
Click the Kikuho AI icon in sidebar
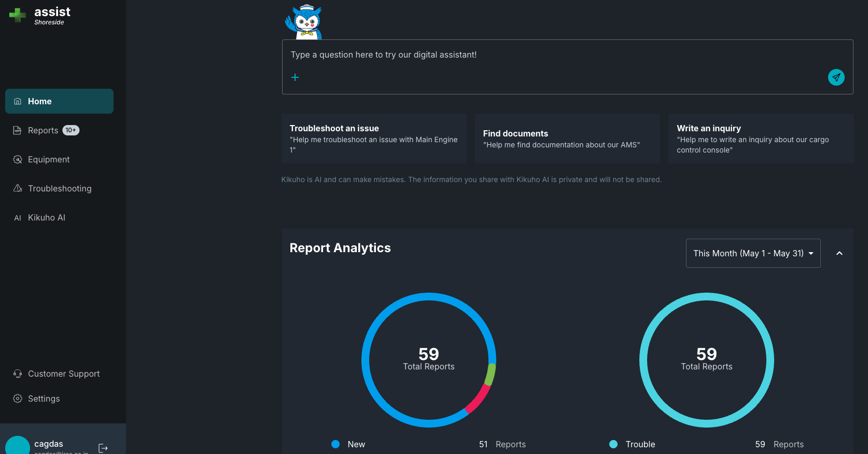[x=18, y=218]
